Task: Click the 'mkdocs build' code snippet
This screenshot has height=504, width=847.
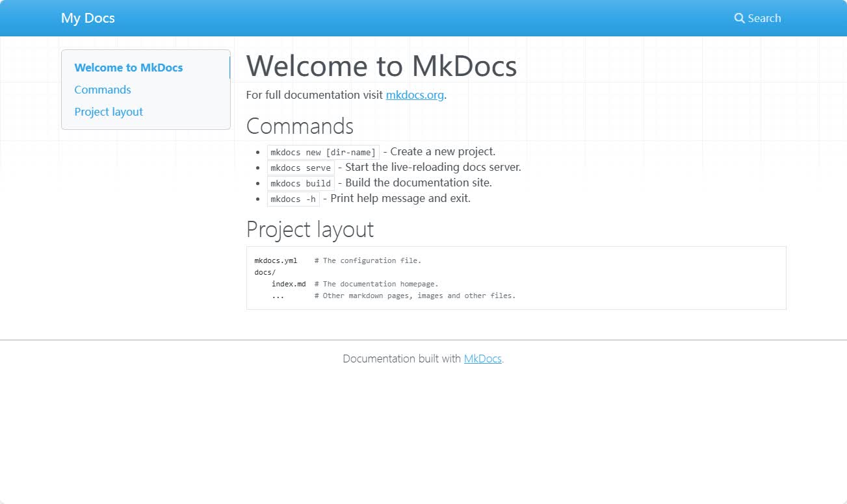Action: 301,183
